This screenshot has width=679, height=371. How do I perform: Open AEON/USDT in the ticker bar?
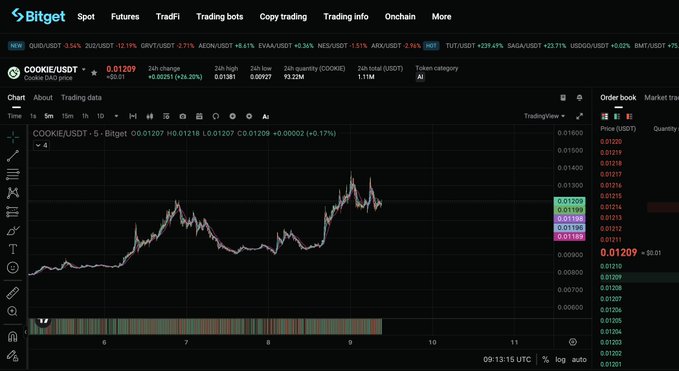click(x=226, y=45)
